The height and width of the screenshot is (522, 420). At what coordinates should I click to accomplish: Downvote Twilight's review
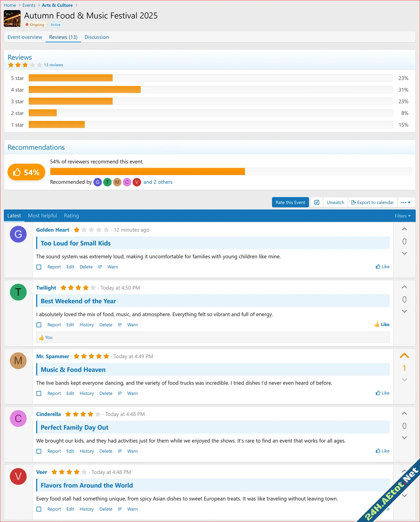tap(404, 311)
